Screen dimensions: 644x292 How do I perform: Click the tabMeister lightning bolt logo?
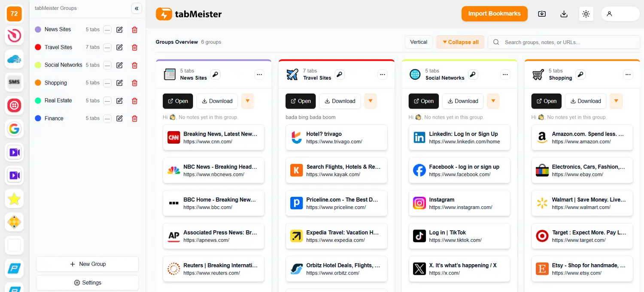tap(164, 14)
